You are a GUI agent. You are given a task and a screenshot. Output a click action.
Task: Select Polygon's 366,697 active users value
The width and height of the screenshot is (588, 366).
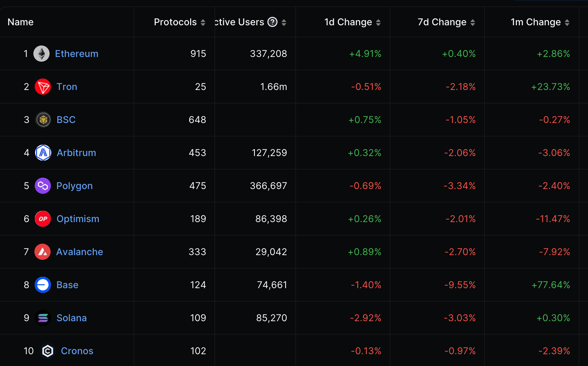(268, 186)
